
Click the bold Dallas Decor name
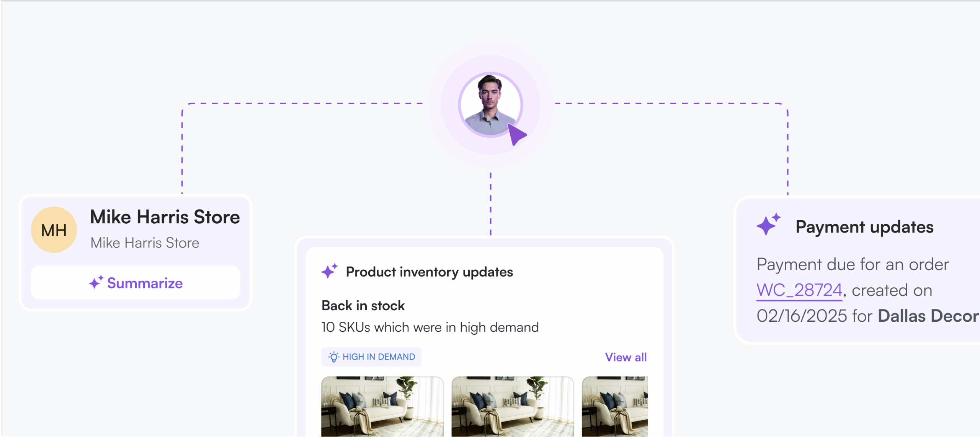[928, 316]
